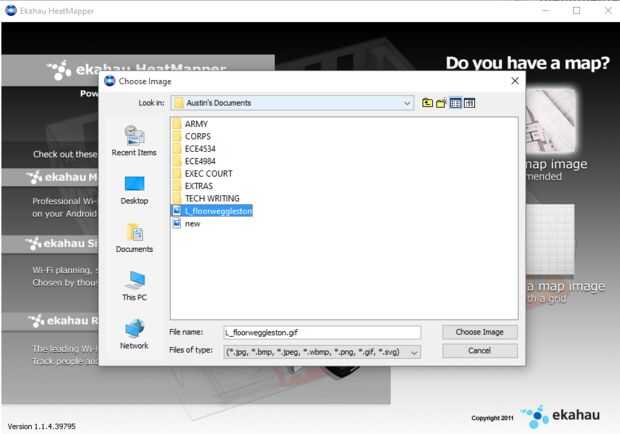
Task: Open Recent Items shortcut
Action: click(134, 140)
